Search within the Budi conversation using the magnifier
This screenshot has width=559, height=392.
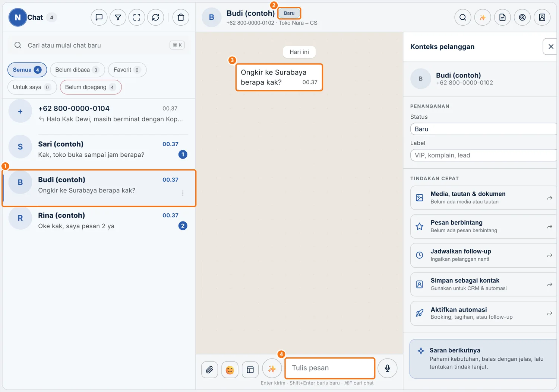pos(463,17)
